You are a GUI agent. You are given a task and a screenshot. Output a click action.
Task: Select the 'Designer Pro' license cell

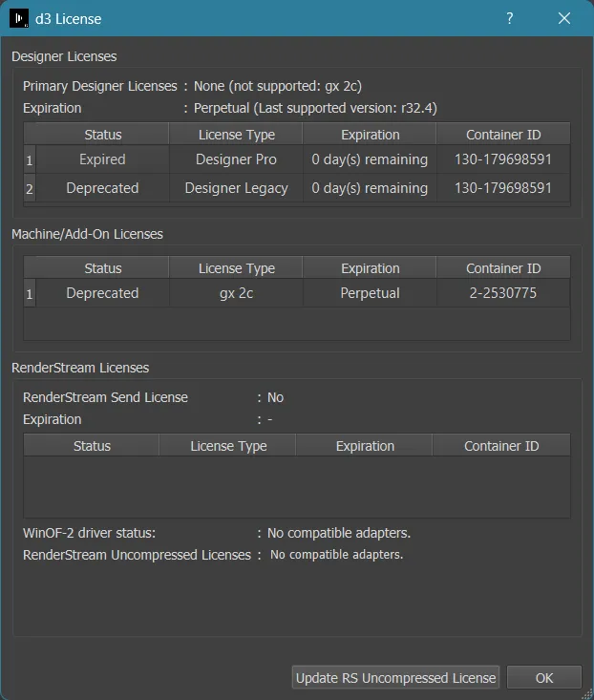(236, 159)
